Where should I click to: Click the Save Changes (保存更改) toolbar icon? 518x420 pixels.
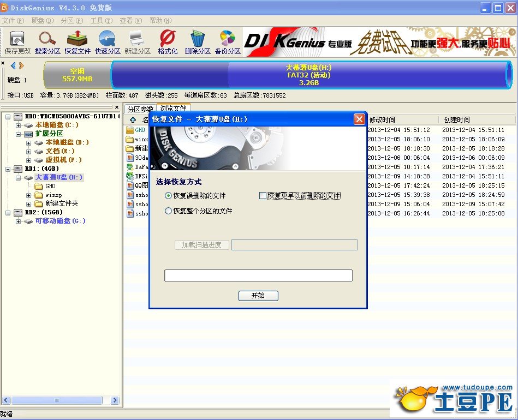point(17,42)
